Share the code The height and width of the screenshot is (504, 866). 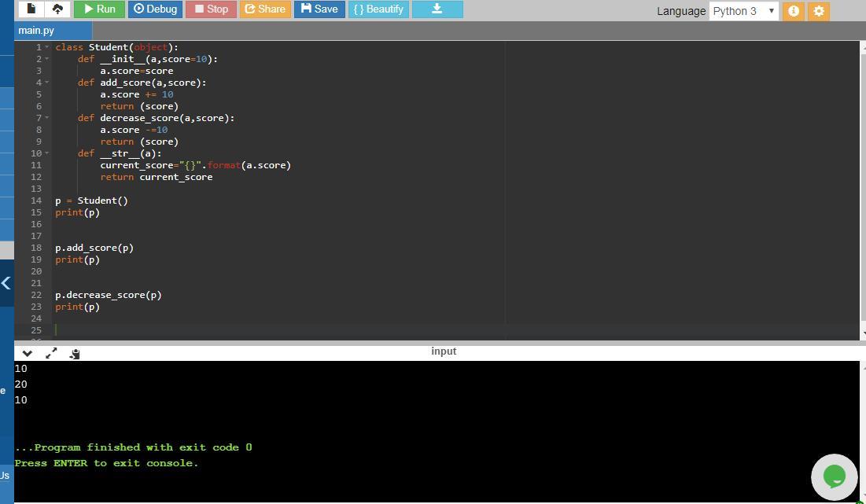(x=265, y=9)
